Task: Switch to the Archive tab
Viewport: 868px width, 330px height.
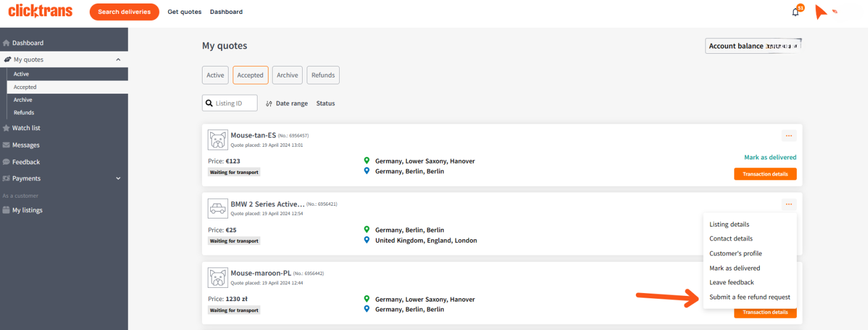Action: click(x=287, y=75)
